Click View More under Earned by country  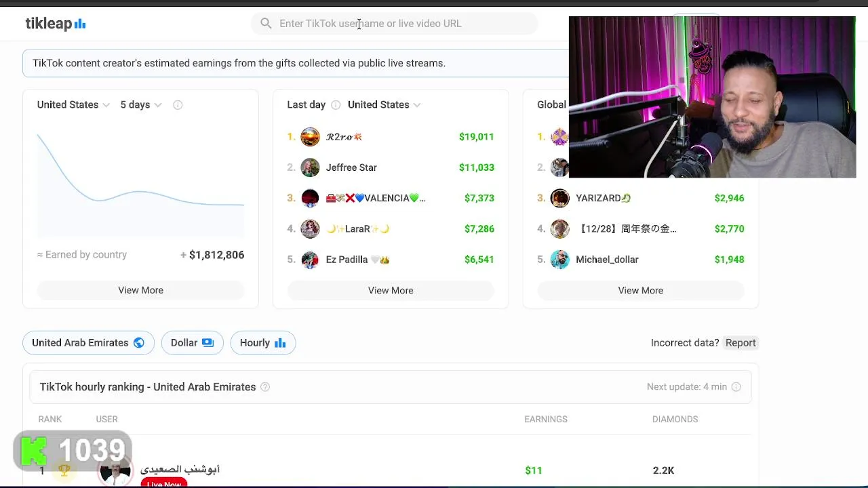(140, 290)
